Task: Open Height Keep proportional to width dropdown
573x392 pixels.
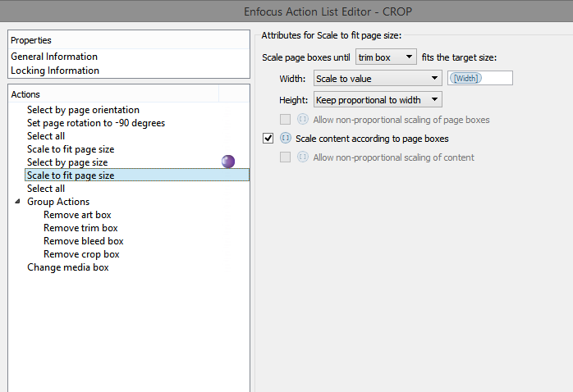Action: [378, 99]
